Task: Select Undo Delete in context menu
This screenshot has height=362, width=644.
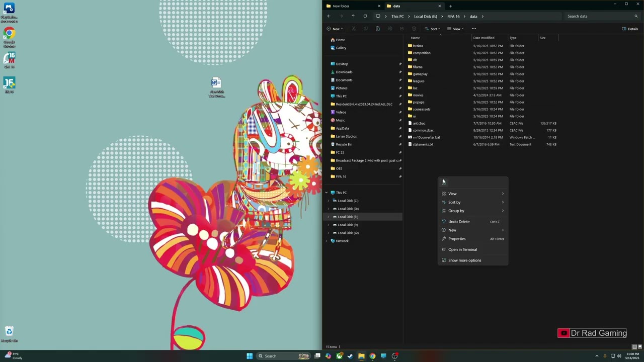Action: [x=473, y=222]
